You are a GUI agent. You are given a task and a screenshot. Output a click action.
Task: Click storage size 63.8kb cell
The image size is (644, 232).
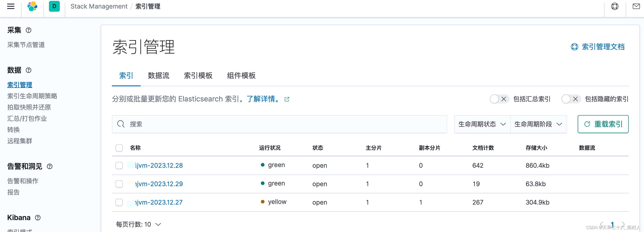click(x=535, y=184)
